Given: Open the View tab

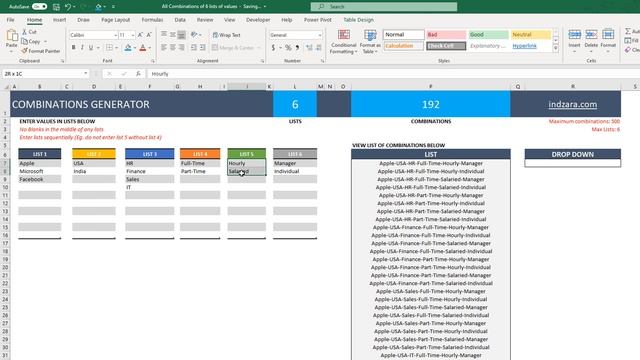Looking at the screenshot, I should coord(229,20).
